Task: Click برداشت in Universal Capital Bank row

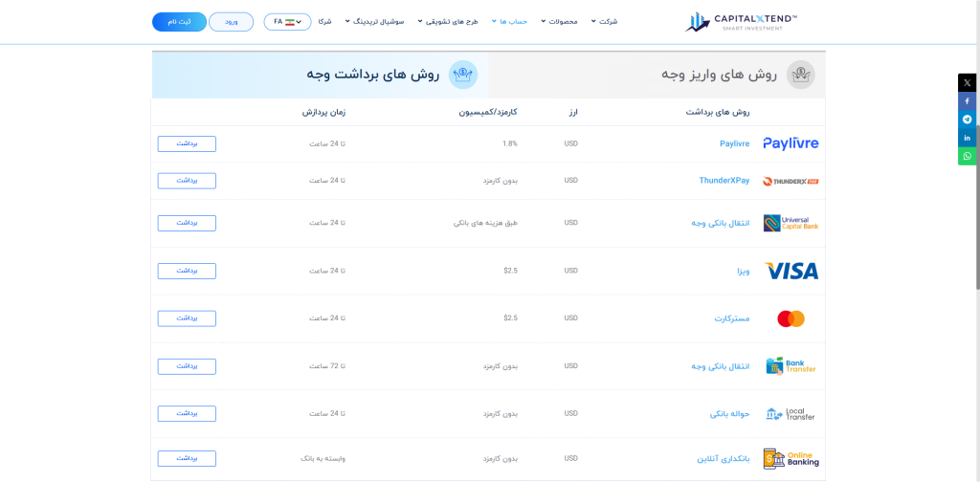Action: click(x=187, y=223)
